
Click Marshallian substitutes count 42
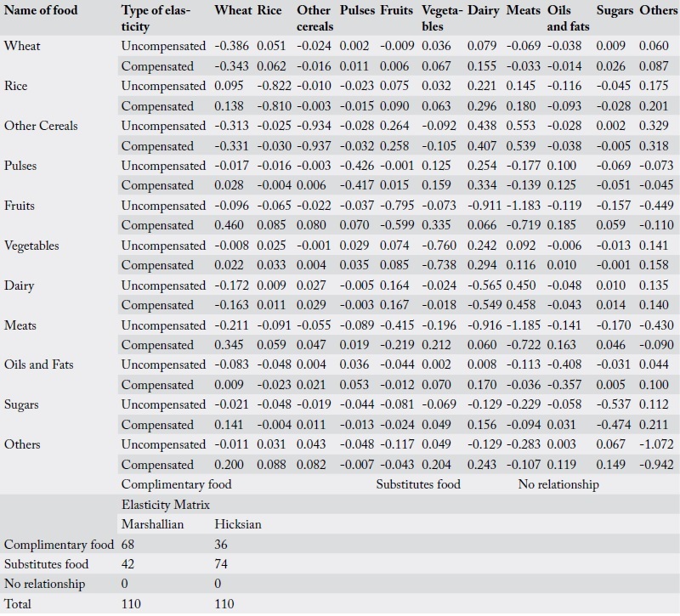(127, 564)
